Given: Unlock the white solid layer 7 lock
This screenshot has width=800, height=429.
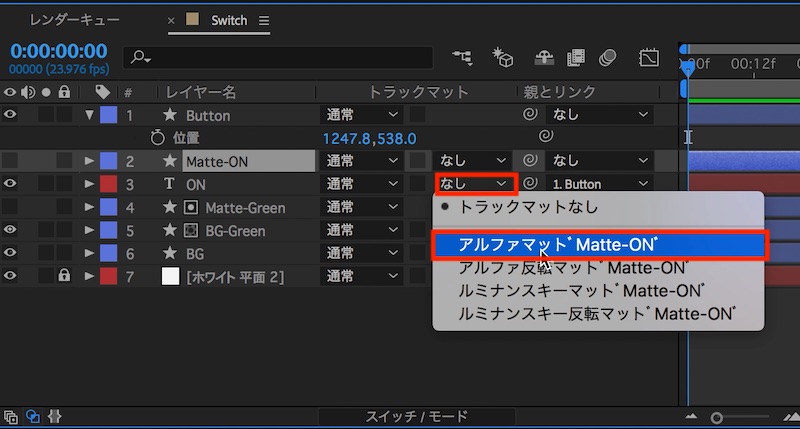Looking at the screenshot, I should pos(63,276).
